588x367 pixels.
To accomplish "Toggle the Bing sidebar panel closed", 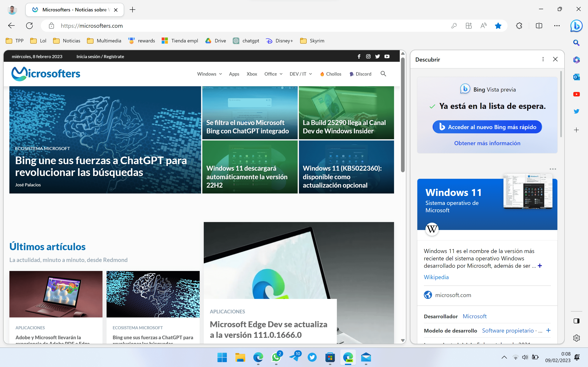I will (555, 59).
